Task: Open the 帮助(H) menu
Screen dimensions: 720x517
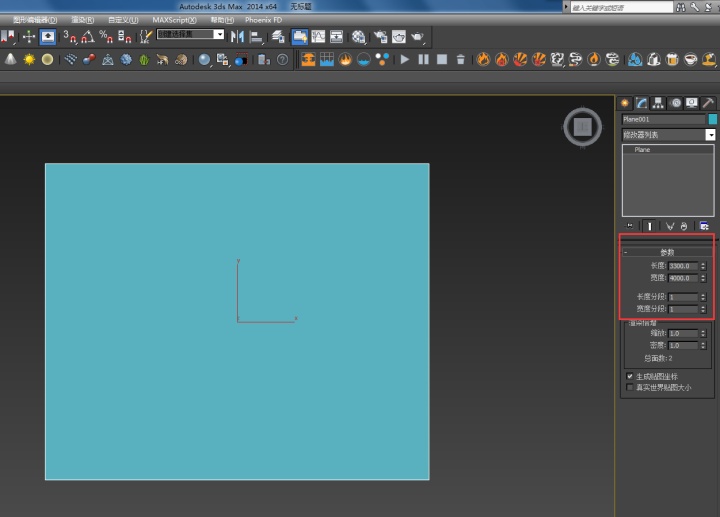Action: click(222, 20)
